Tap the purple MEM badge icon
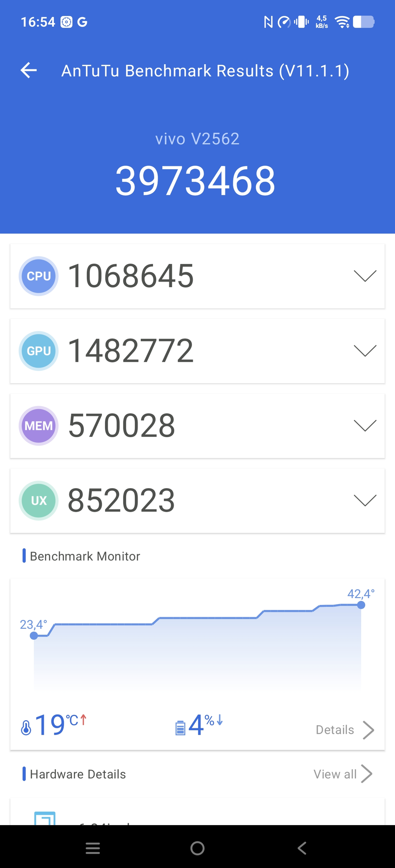The image size is (395, 868). (38, 426)
